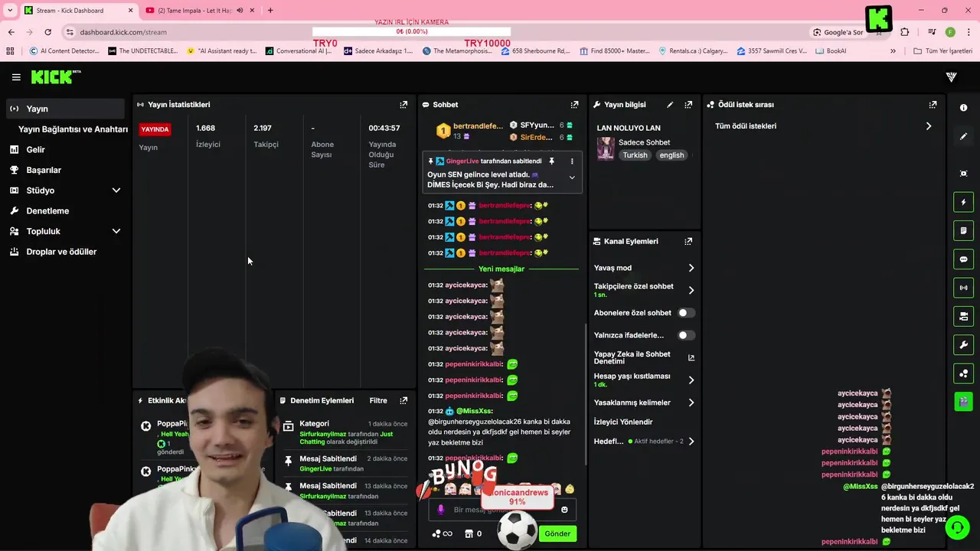Screen dimensions: 980x551
Task: Open Chrome tab search dropdown
Action: tap(10, 11)
